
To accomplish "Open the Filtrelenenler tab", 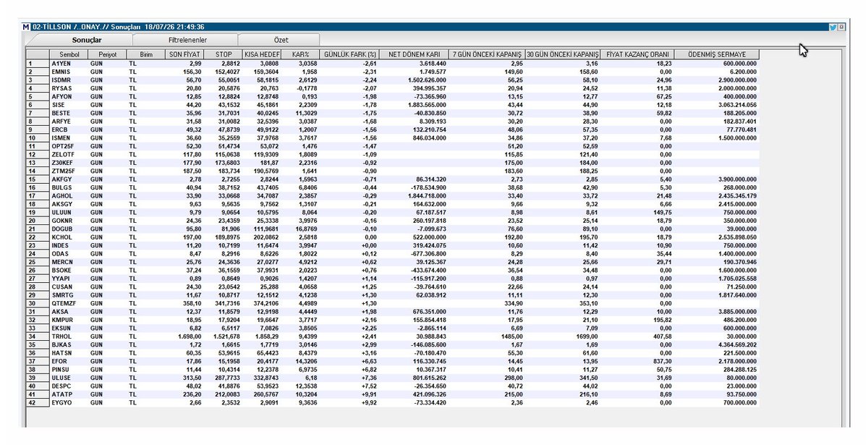I will click(x=187, y=41).
